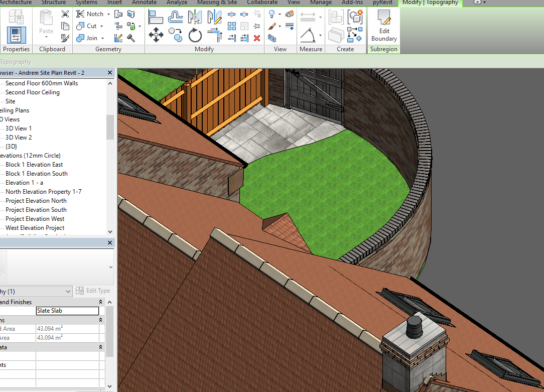Image resolution: width=544 pixels, height=392 pixels.
Task: Open the Annotate ribbon tab
Action: coord(144,3)
